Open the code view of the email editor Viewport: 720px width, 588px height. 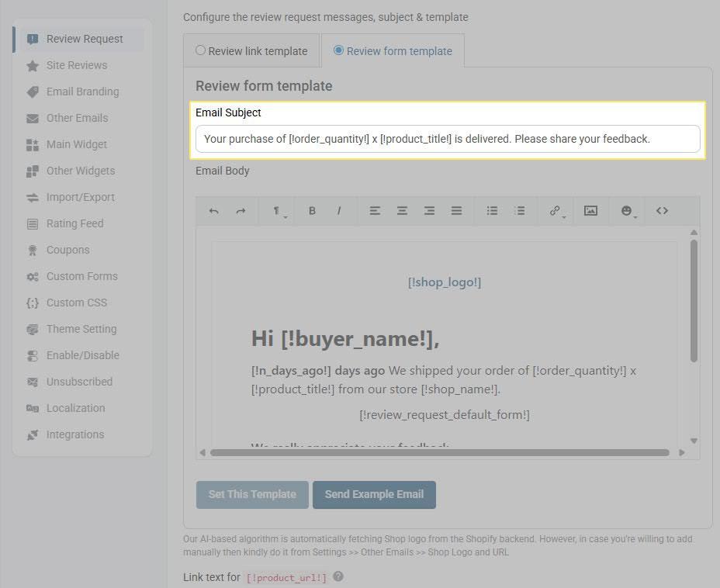[661, 210]
